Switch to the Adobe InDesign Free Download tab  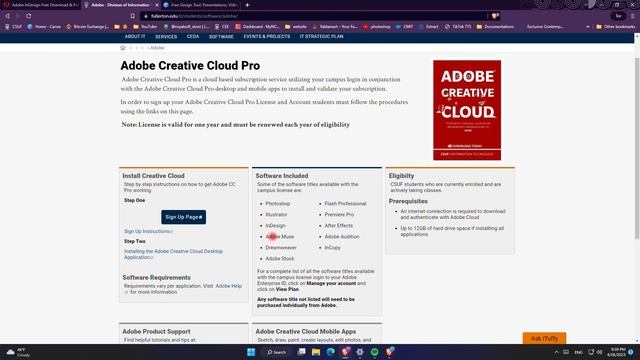click(x=41, y=5)
